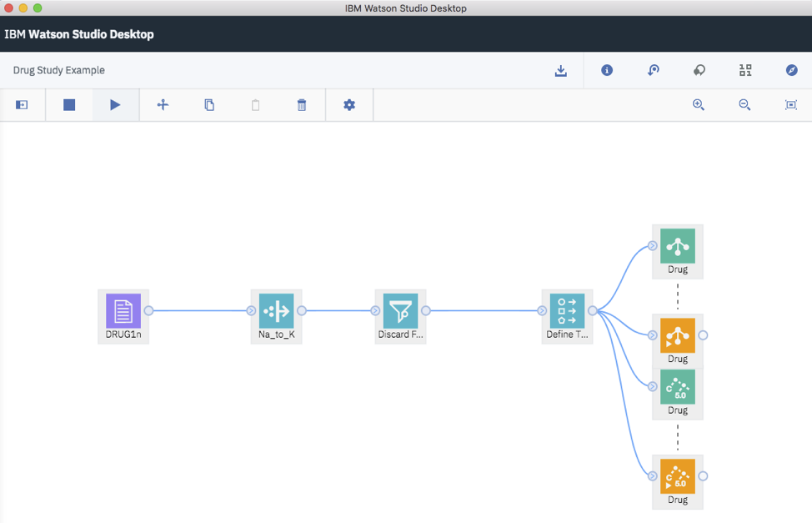812x523 pixels.
Task: Open the node palette grid icon
Action: pos(745,70)
